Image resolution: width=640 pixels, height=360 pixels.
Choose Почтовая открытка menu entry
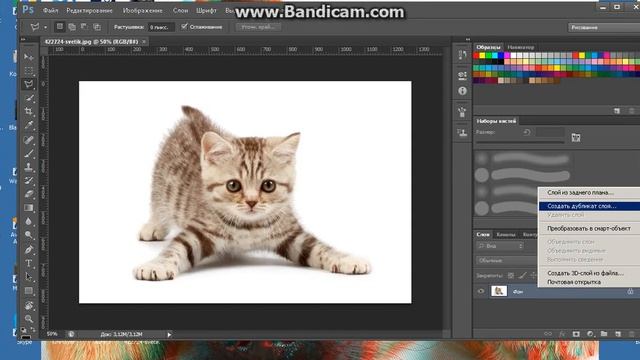tap(589, 282)
